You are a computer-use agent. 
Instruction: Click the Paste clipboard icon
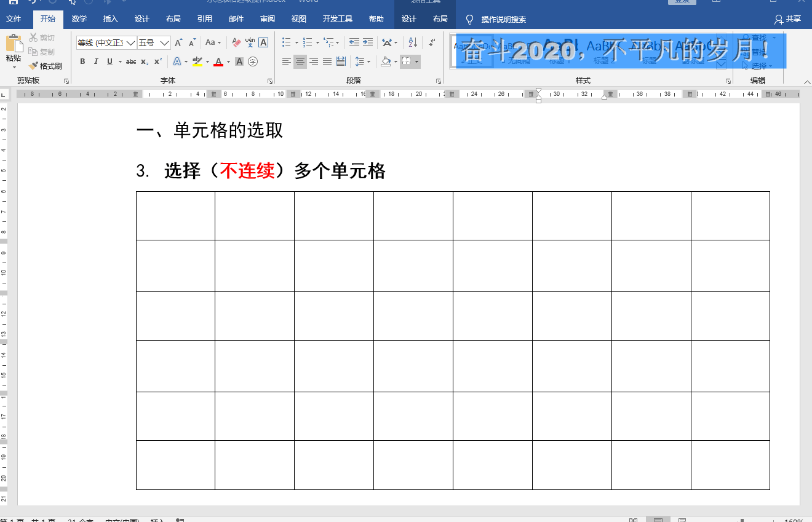14,43
